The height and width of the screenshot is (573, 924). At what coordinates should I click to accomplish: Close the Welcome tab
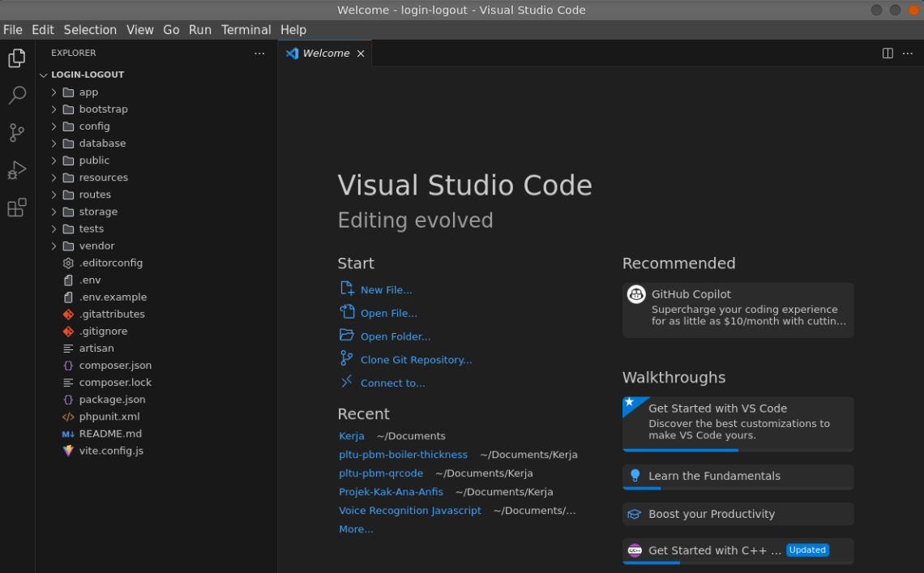[x=361, y=53]
